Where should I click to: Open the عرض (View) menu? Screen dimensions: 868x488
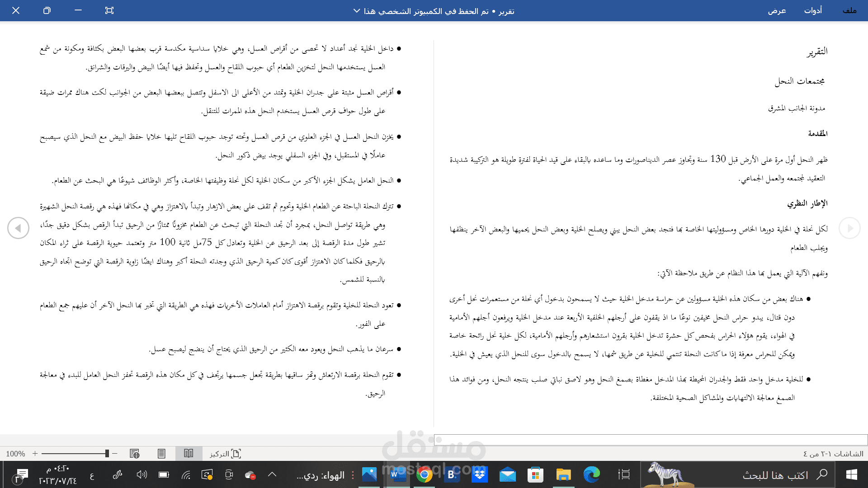778,10
